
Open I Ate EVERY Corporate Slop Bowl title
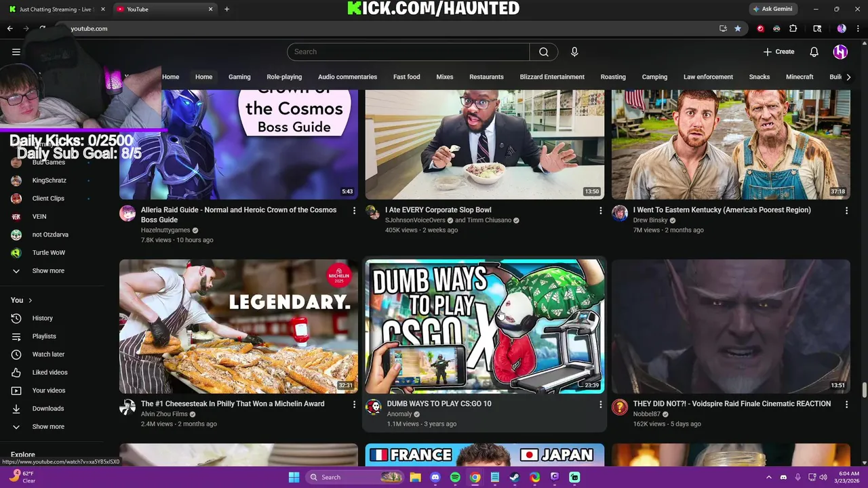point(438,210)
